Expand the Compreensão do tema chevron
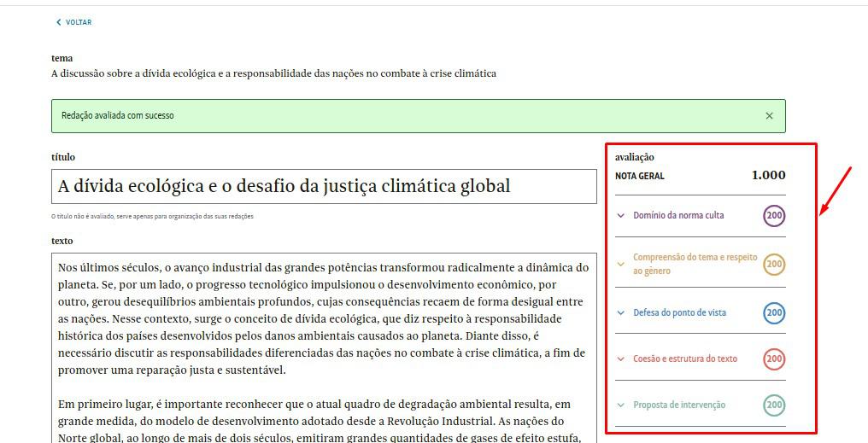 621,264
